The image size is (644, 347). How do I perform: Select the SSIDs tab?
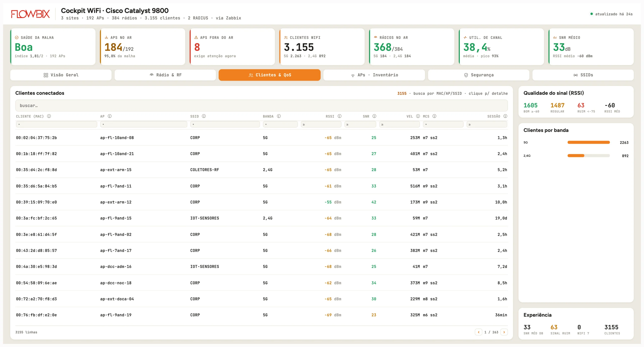coord(583,75)
